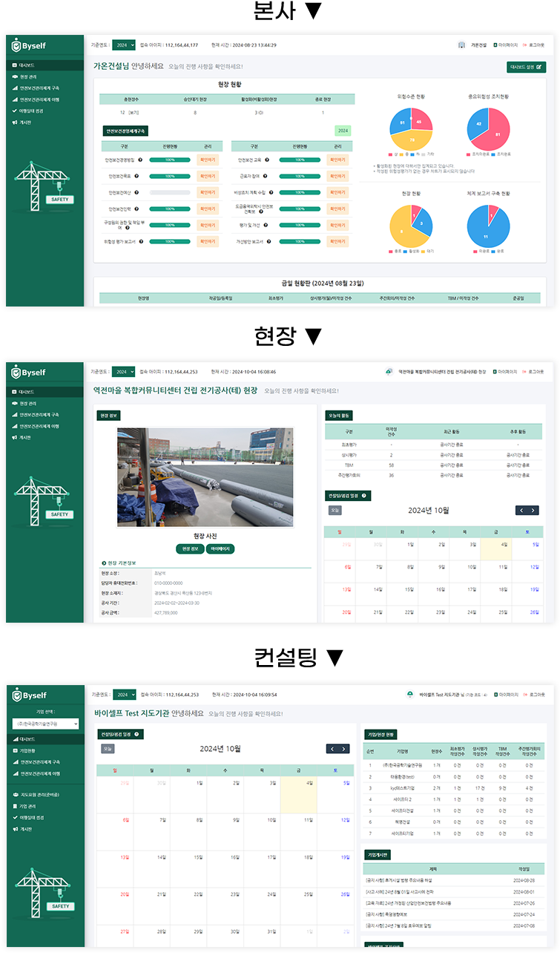Click 확인하기 for 안전보건경영방침
This screenshot has width=560, height=953.
[x=208, y=160]
